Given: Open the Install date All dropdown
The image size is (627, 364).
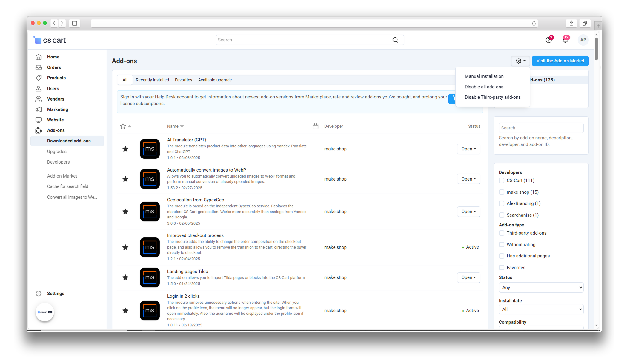Looking at the screenshot, I should point(541,309).
